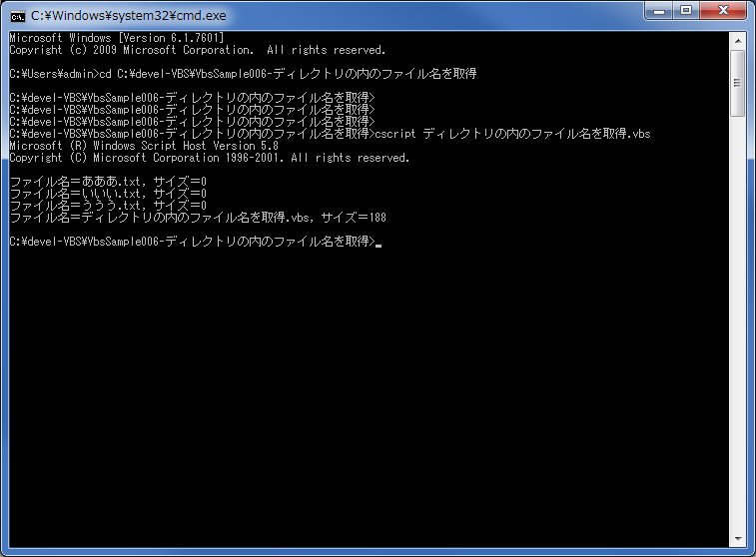Click the Windows Script Host Version 5.8 line
This screenshot has width=756, height=557.
(x=144, y=146)
